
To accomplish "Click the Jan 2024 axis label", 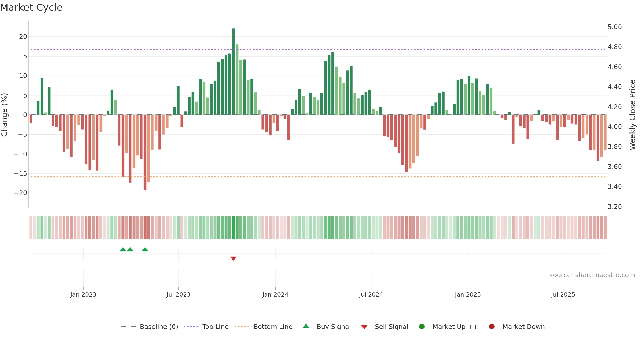I will tap(275, 294).
